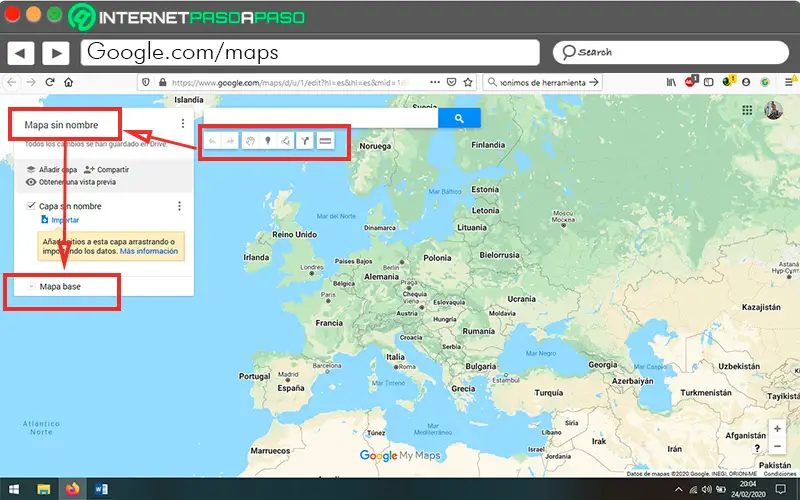
Task: Click inside the My Maps search box
Action: click(321, 118)
